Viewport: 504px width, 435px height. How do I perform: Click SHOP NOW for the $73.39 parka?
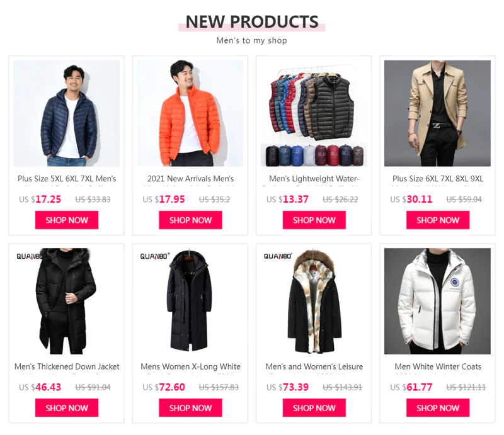(314, 408)
